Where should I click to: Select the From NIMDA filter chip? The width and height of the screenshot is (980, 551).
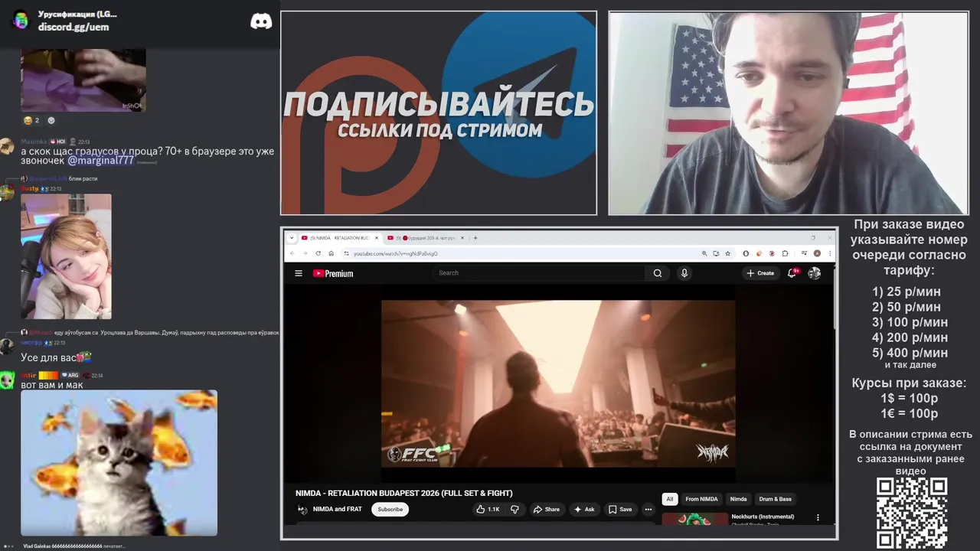701,499
